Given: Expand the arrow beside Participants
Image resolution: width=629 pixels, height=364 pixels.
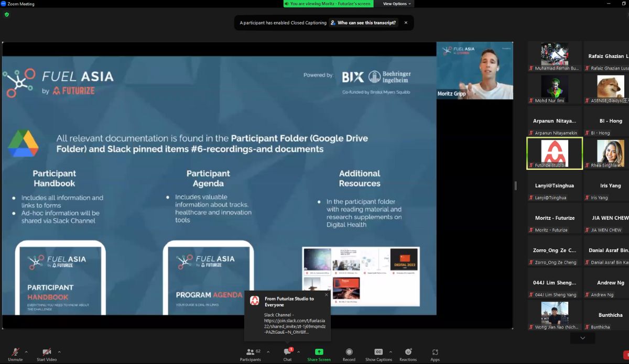Looking at the screenshot, I should pyautogui.click(x=268, y=352).
